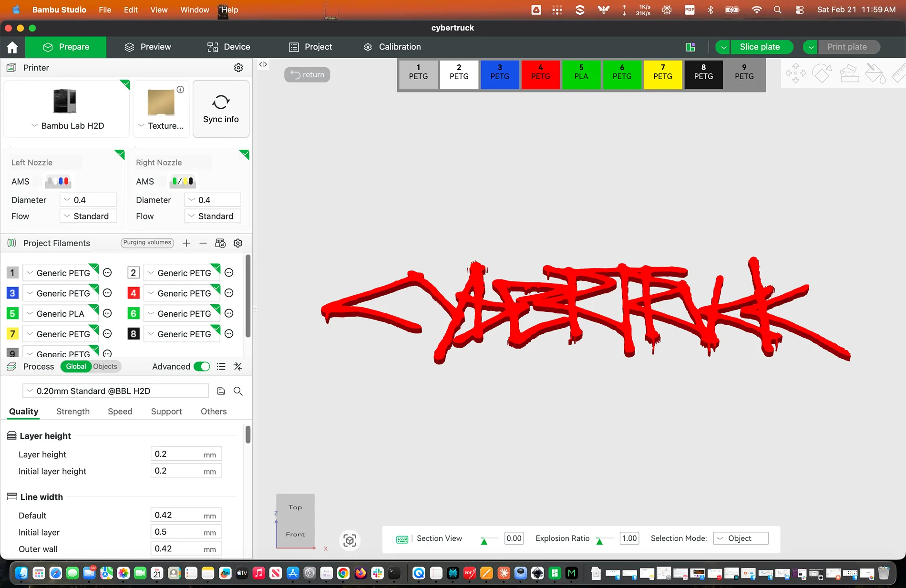Open filament 3 Generic PETG dropdown
This screenshot has height=588, width=906.
(60, 293)
